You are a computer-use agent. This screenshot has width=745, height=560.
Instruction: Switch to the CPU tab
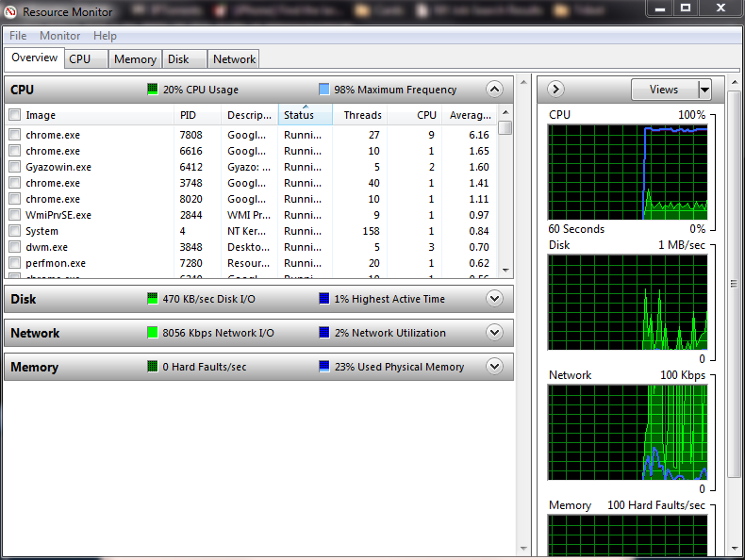point(86,58)
